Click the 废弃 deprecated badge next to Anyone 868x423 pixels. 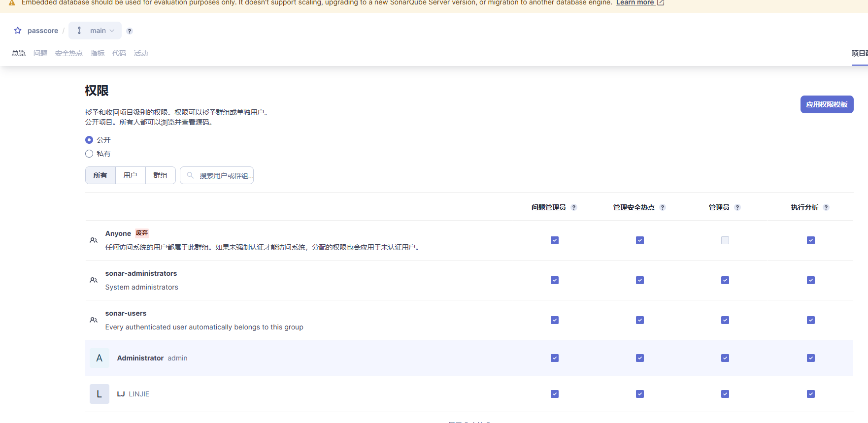pyautogui.click(x=142, y=233)
